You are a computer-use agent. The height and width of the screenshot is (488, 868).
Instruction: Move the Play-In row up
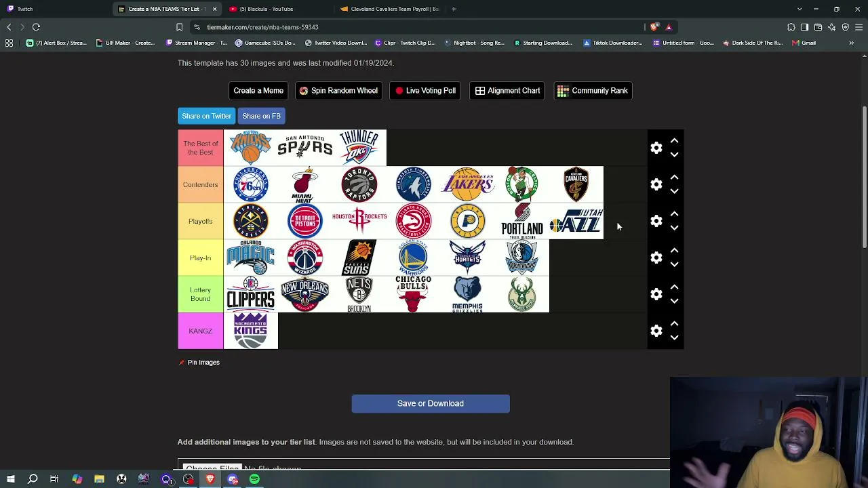(x=674, y=251)
